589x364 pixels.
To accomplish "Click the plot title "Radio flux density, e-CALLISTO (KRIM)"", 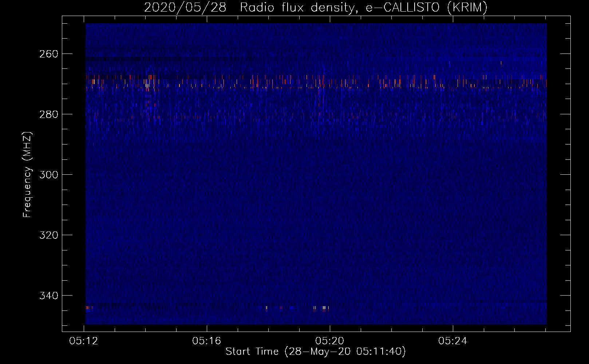I will [363, 7].
